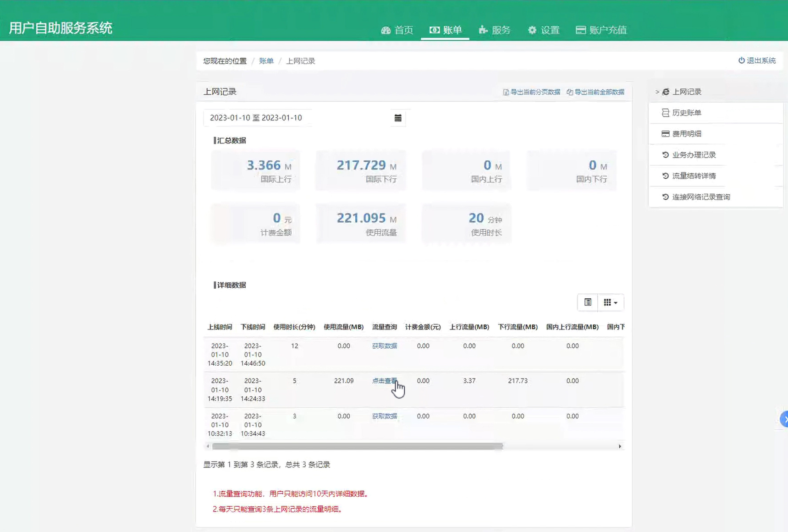Open the columns grid dropdown

(x=610, y=302)
